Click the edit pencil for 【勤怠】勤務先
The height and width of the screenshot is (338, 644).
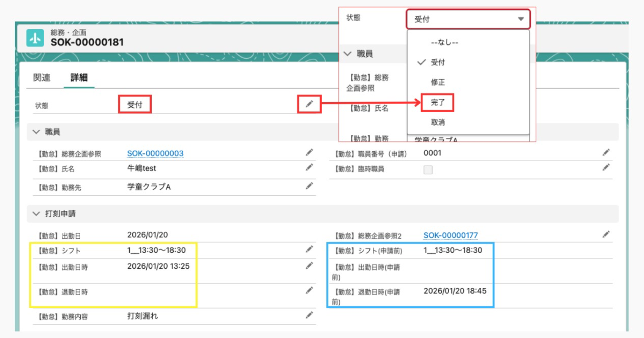click(309, 186)
